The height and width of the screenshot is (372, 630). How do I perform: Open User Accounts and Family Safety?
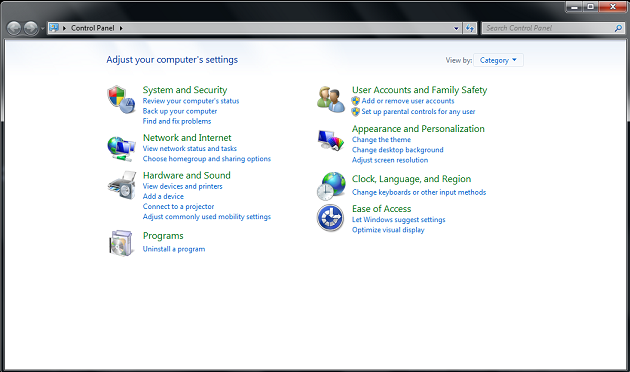pos(419,90)
